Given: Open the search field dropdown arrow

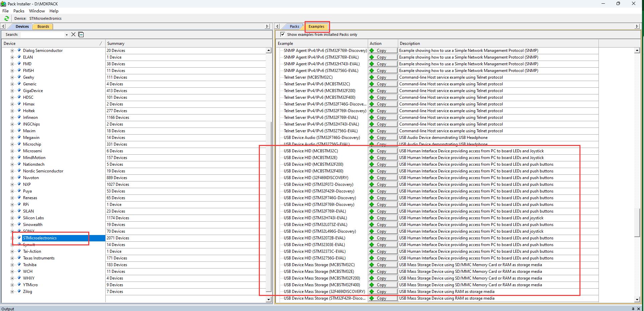Looking at the screenshot, I should tap(67, 35).
